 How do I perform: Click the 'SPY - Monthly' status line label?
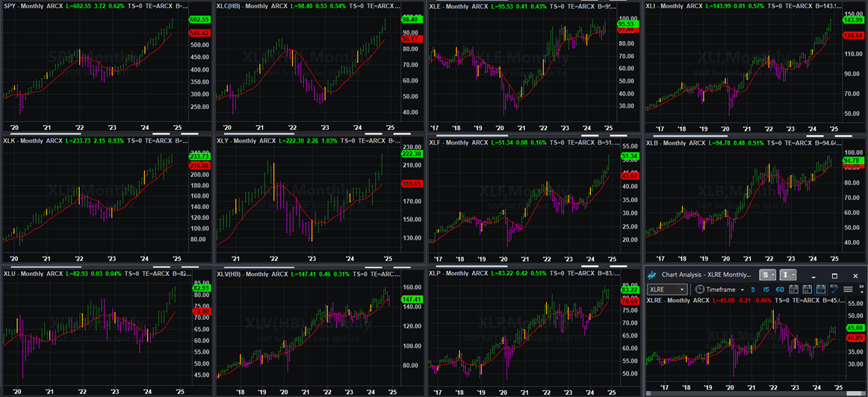click(24, 5)
